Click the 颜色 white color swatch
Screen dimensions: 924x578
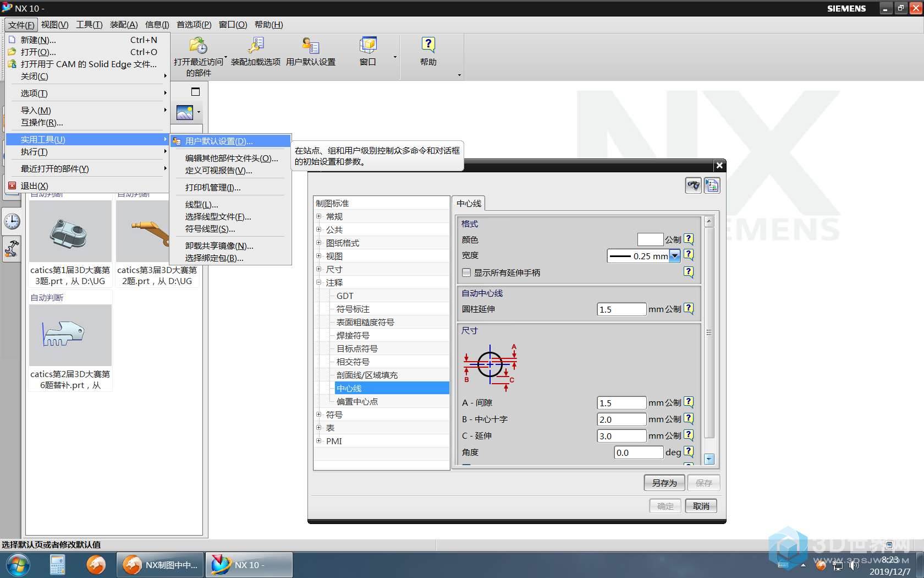pyautogui.click(x=650, y=239)
